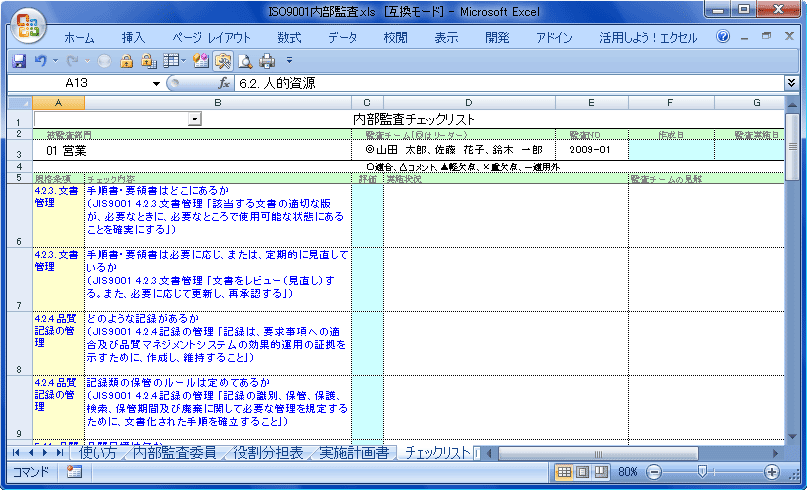Switch to Page Layout view
Viewport: 807px width, 490px height.
tap(583, 472)
